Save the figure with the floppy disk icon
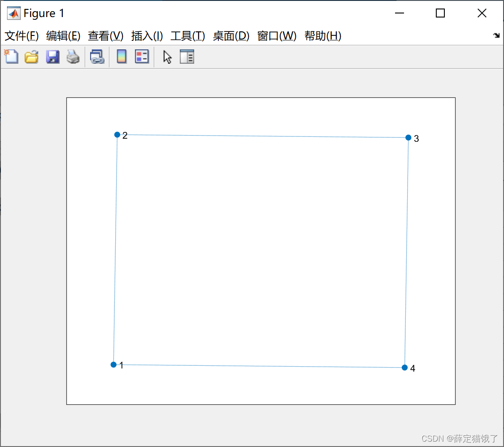504x447 pixels. click(52, 57)
